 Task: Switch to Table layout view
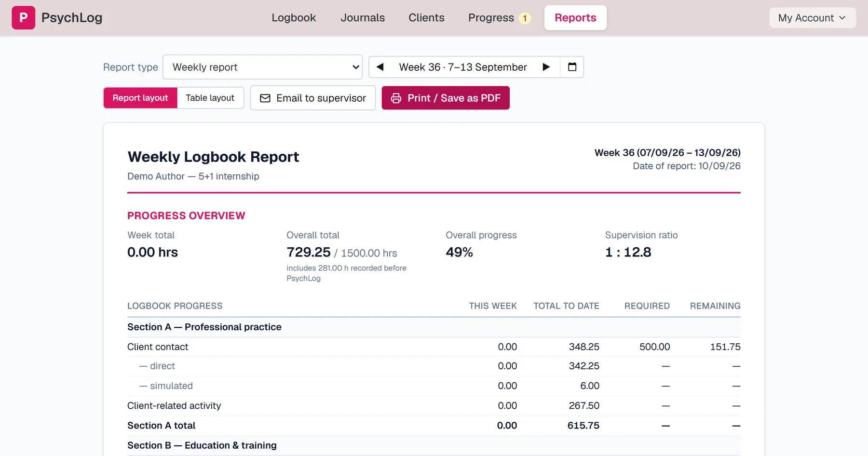pyautogui.click(x=210, y=98)
